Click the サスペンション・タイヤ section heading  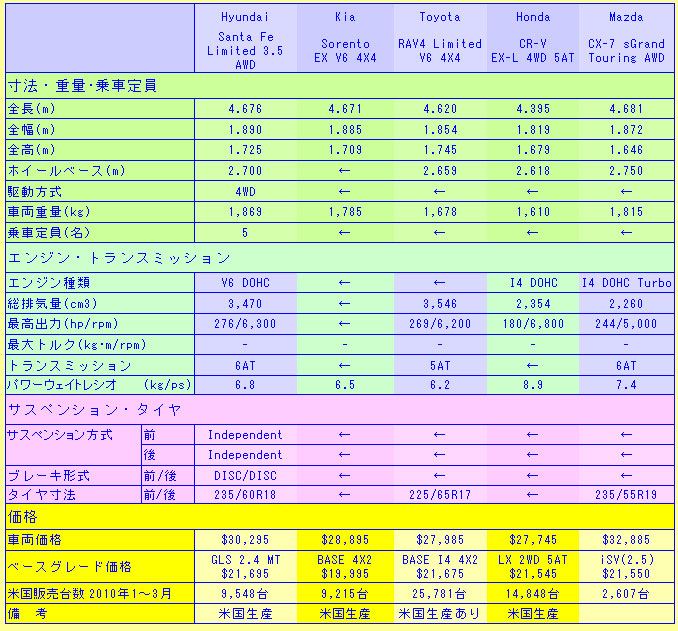[95, 409]
